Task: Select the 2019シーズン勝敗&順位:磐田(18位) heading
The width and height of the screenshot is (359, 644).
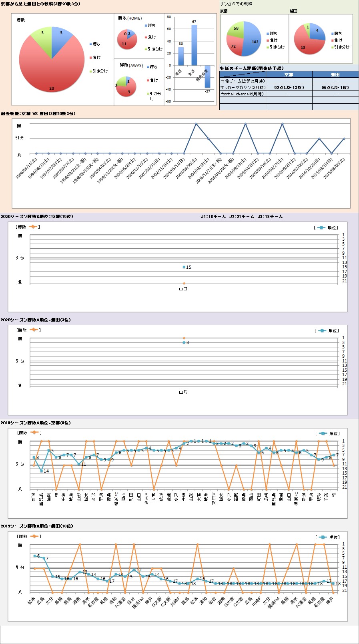Action: (x=37, y=526)
